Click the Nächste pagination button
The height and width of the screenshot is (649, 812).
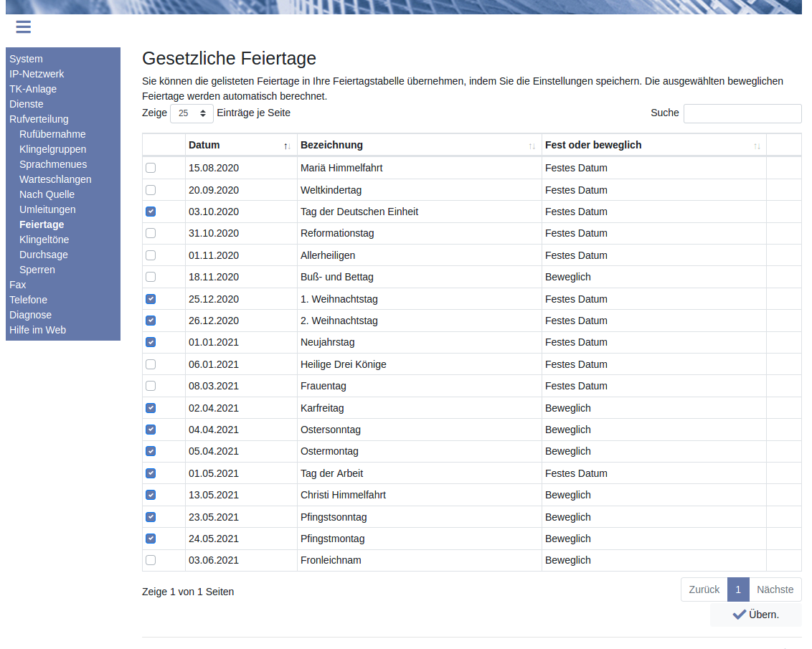(775, 589)
